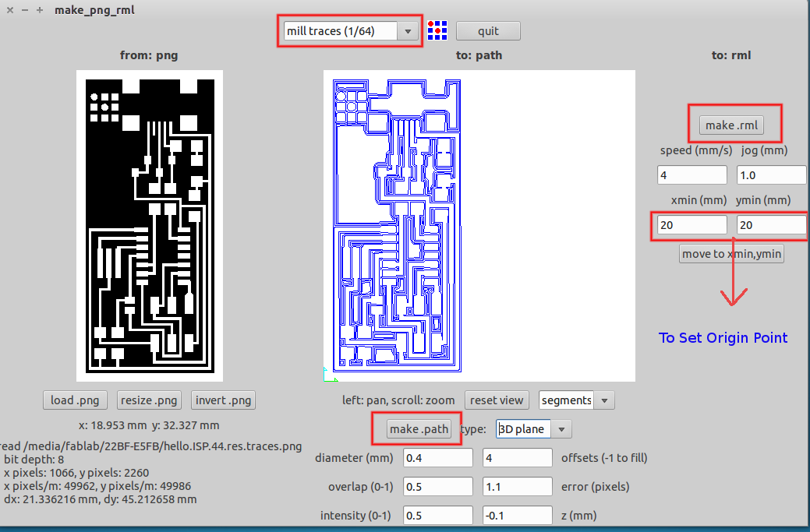This screenshot has width=810, height=532.
Task: Click the 'x pixels: 1066, y pixels: 2260' line
Action: coord(76,473)
